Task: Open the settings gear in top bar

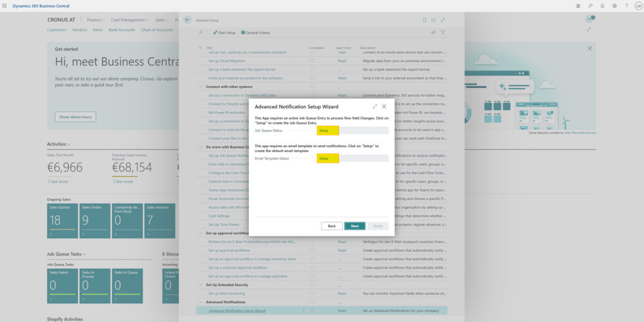Action: tap(614, 6)
